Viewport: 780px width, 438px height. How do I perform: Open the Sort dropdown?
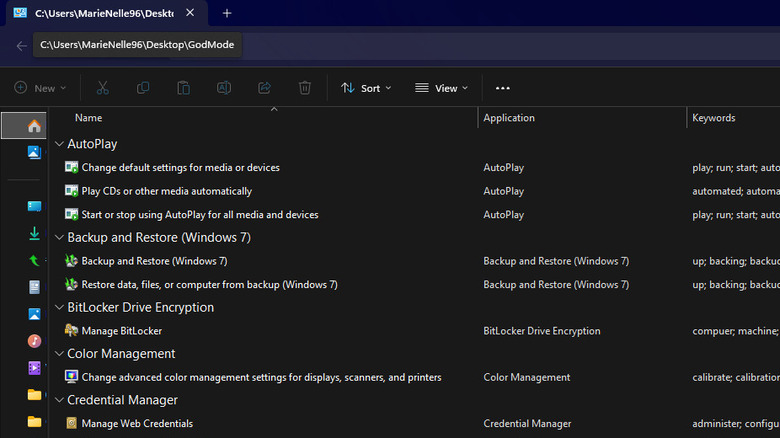[x=366, y=88]
